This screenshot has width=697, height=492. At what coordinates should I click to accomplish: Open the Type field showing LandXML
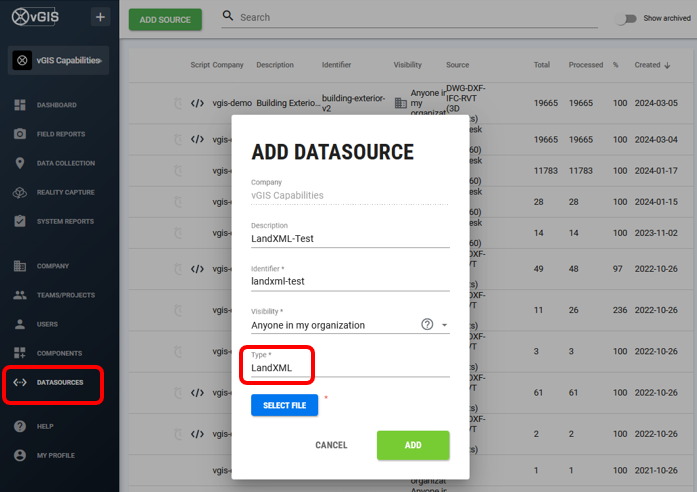click(350, 368)
